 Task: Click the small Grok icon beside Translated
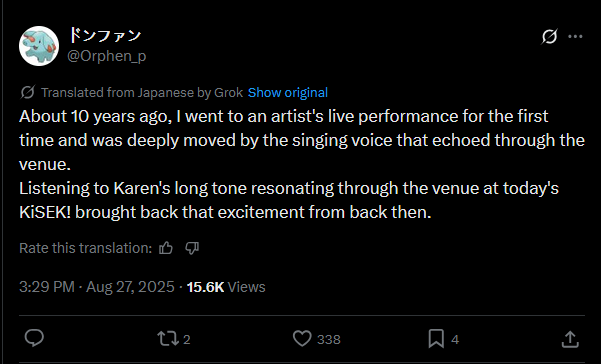click(x=28, y=92)
